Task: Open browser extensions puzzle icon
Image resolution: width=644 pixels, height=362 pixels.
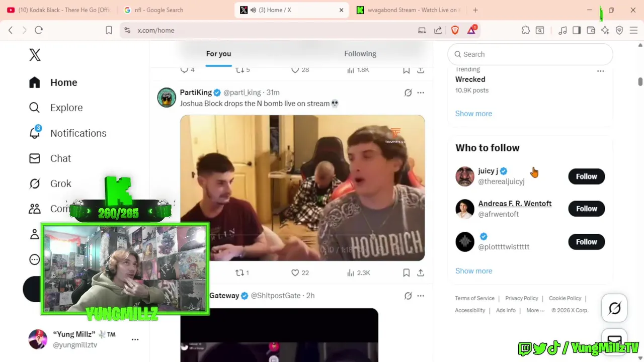Action: [x=526, y=30]
